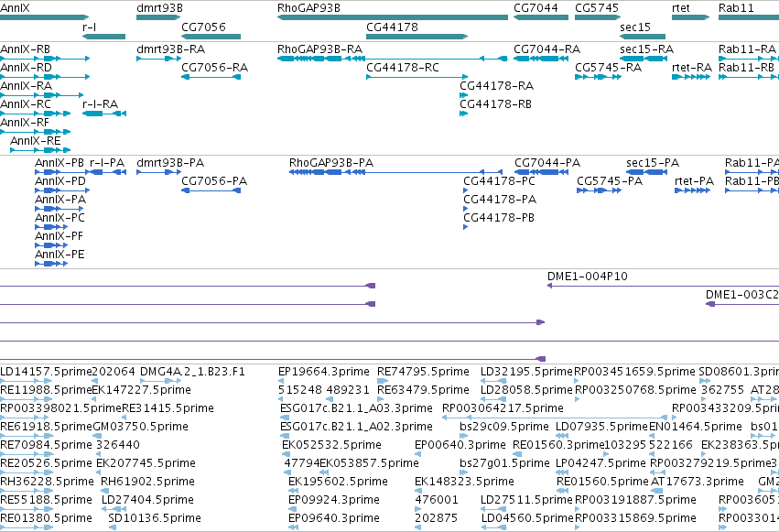Viewport: 779px width, 532px height.
Task: Click the AnnIX-RE transcript label
Action: 36,141
